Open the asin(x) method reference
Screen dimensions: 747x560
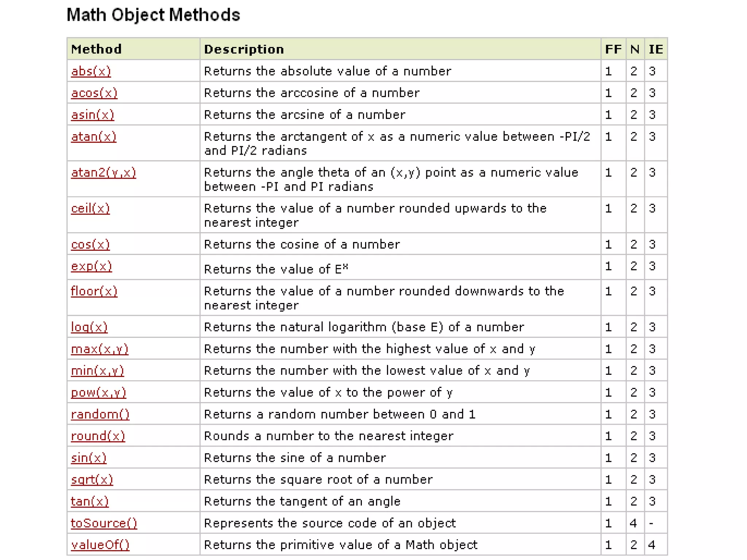(x=92, y=115)
